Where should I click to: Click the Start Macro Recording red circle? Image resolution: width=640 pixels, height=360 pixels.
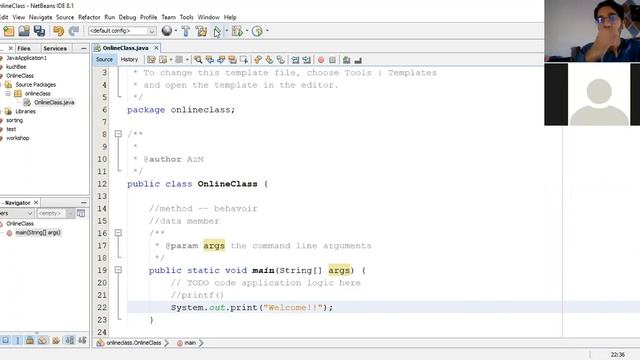click(321, 60)
